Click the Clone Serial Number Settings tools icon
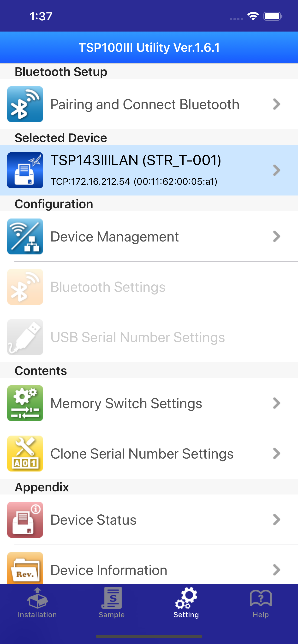 pyautogui.click(x=25, y=454)
